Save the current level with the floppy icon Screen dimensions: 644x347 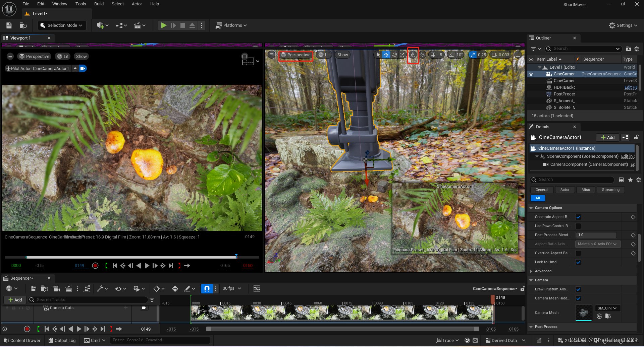pos(9,25)
